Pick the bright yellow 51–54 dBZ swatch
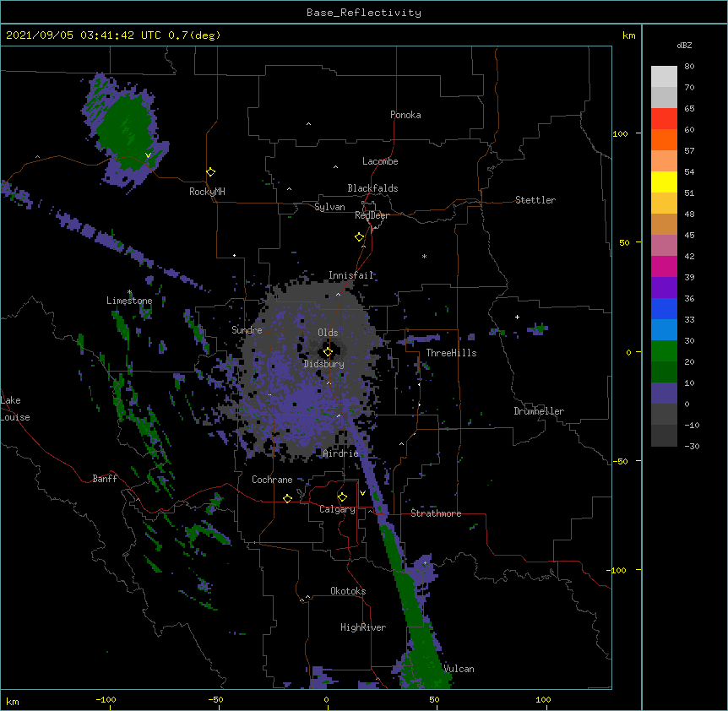 click(x=664, y=182)
